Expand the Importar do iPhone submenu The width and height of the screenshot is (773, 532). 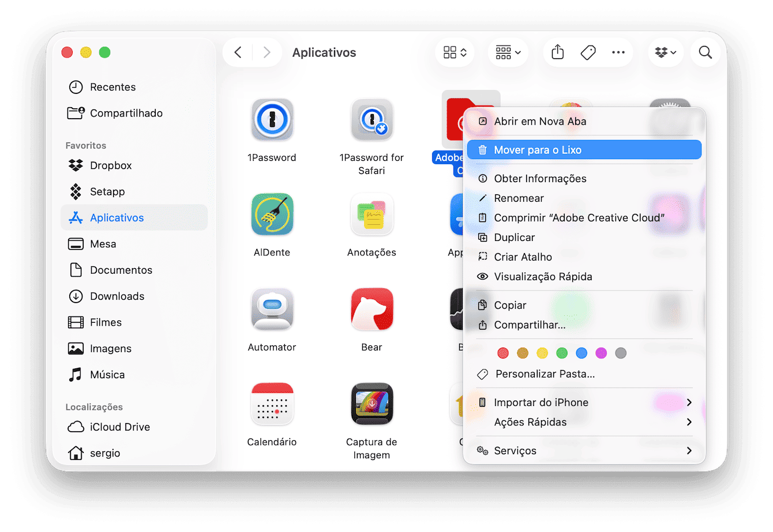coord(584,402)
